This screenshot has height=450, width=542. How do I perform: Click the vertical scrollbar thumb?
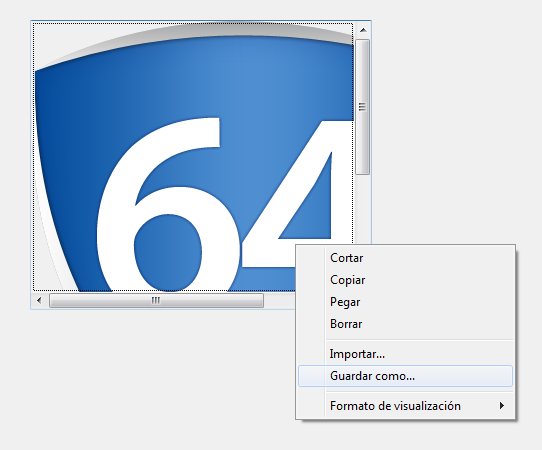[x=363, y=107]
